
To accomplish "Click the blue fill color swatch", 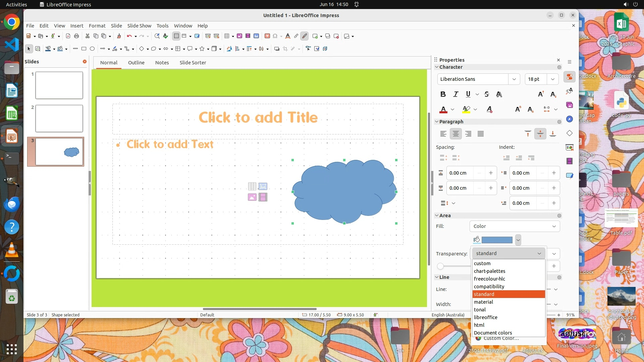I will (x=497, y=240).
